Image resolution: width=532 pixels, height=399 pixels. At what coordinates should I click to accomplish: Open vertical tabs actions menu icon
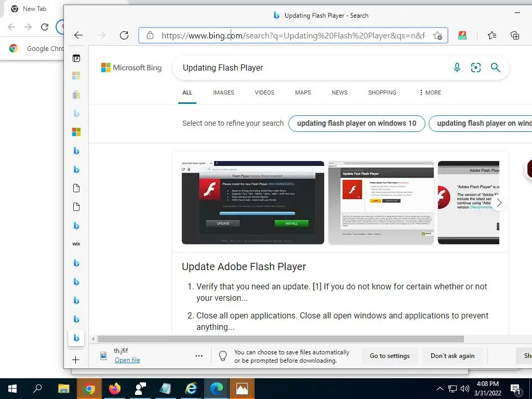tap(76, 58)
